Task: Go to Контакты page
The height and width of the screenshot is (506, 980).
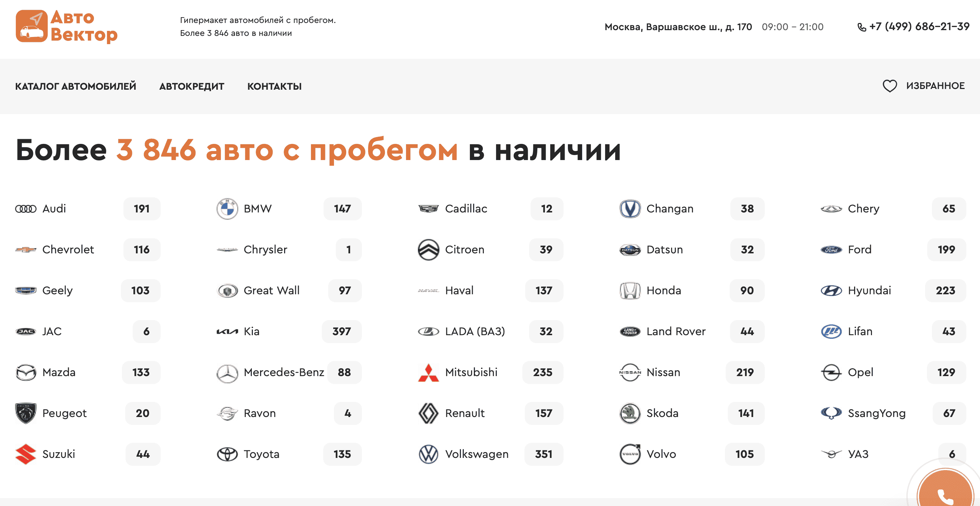Action: pyautogui.click(x=274, y=86)
